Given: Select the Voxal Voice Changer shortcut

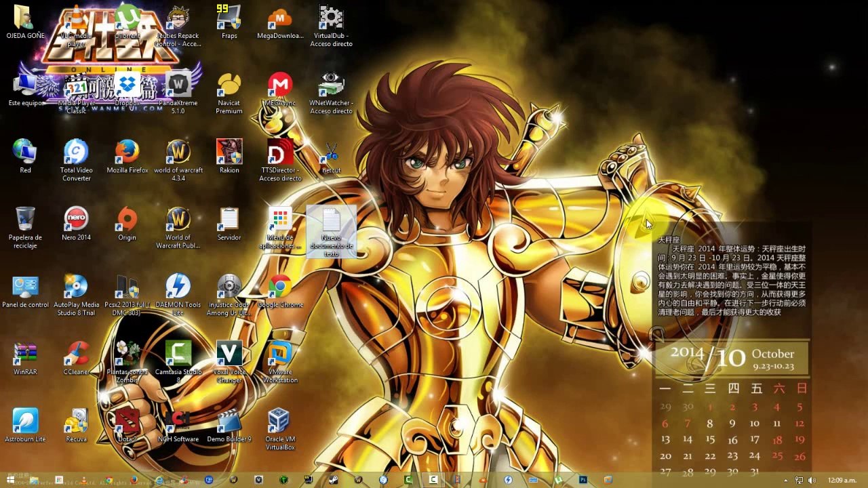Looking at the screenshot, I should (x=229, y=363).
